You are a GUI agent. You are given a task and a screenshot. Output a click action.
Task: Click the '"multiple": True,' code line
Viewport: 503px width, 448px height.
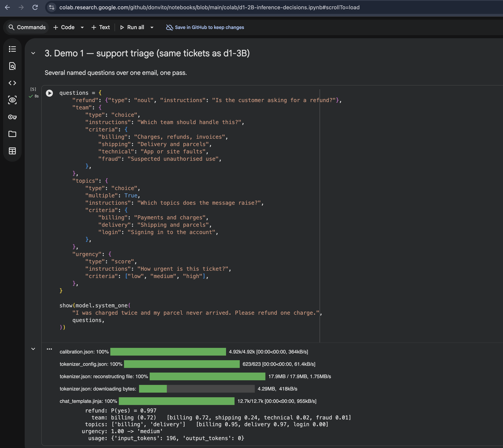point(113,196)
